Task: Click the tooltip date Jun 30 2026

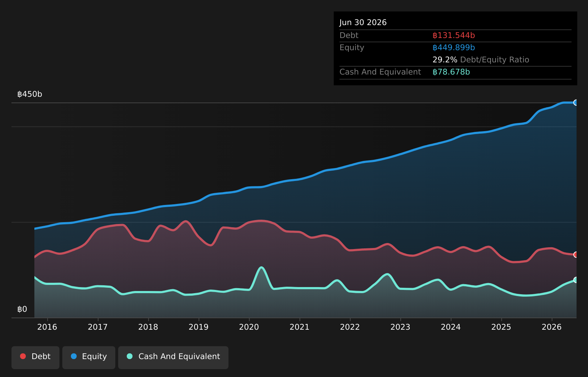Action: [x=363, y=23]
